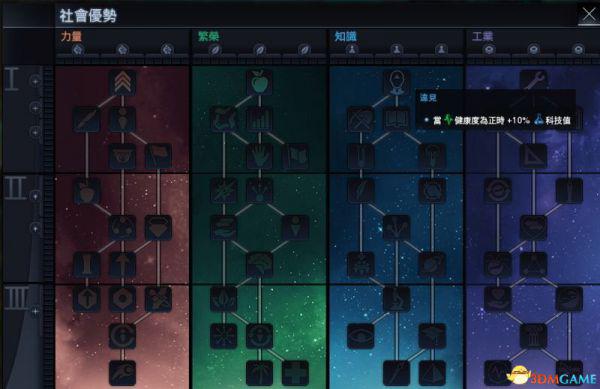The height and width of the screenshot is (389, 600).
Task: Select the 繁榮 category label
Action: [209, 36]
